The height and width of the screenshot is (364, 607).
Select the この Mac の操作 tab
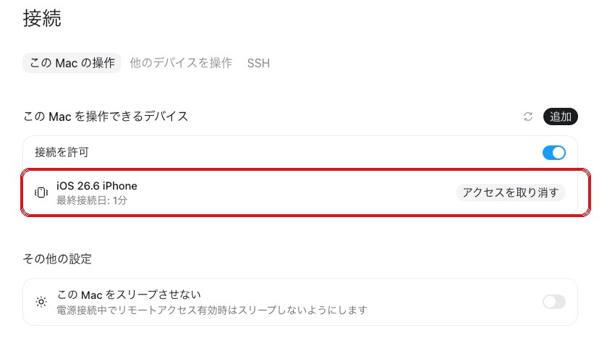72,63
